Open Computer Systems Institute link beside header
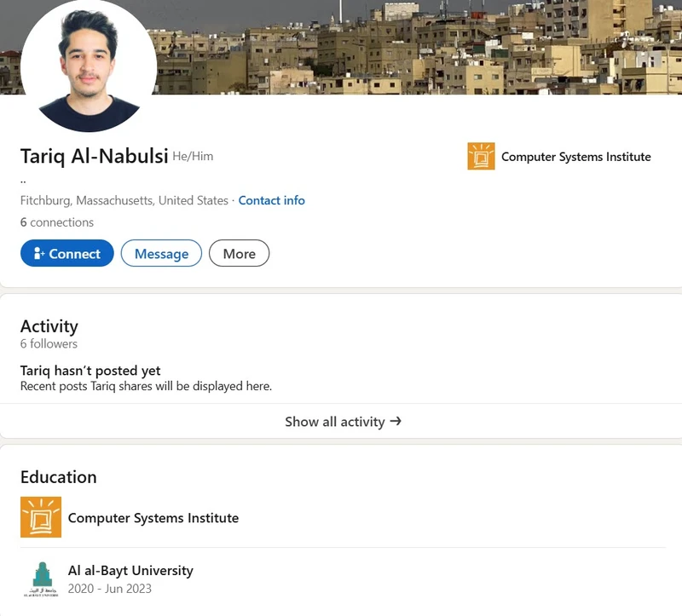Screen dimensions: 682x616 point(576,157)
